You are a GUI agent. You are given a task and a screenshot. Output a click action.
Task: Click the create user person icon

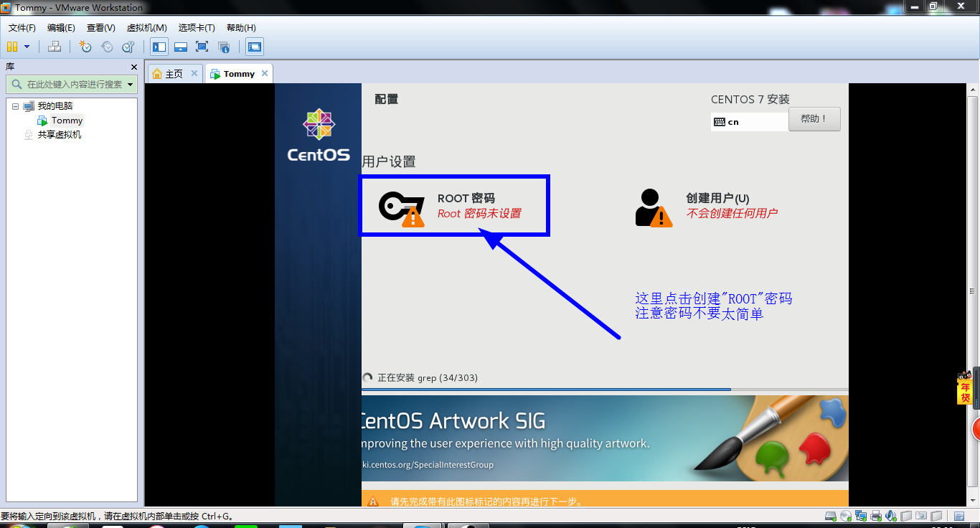pos(654,208)
